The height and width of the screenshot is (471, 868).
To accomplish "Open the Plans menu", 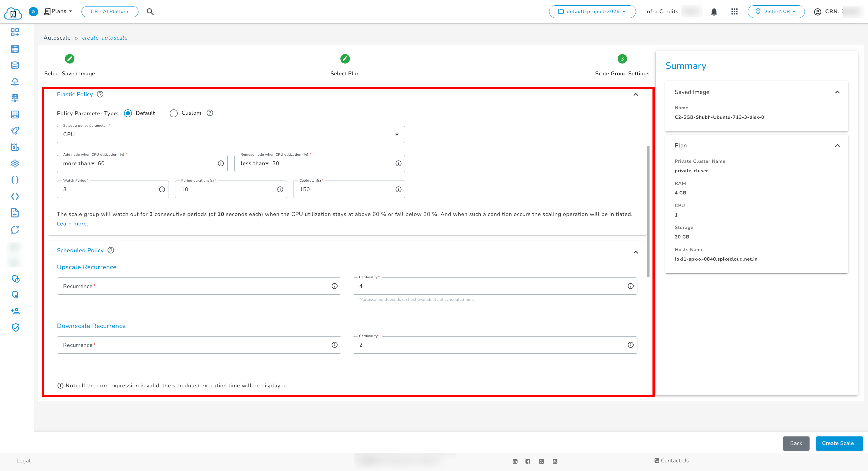I will point(58,11).
